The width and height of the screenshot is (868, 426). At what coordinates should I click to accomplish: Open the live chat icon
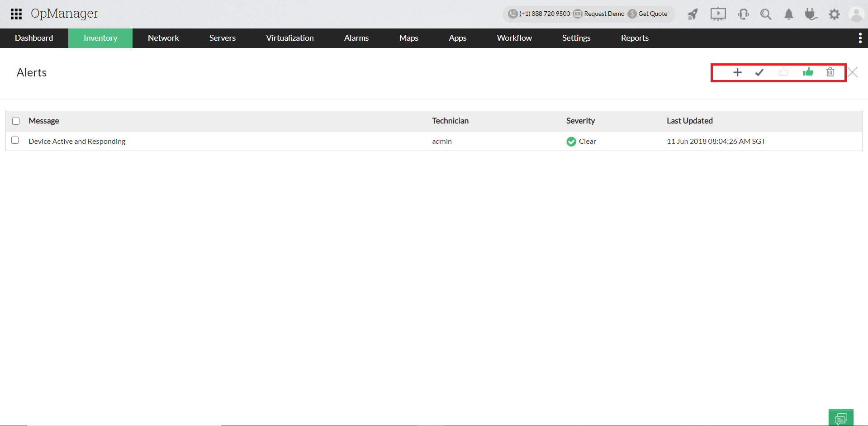[x=841, y=418]
